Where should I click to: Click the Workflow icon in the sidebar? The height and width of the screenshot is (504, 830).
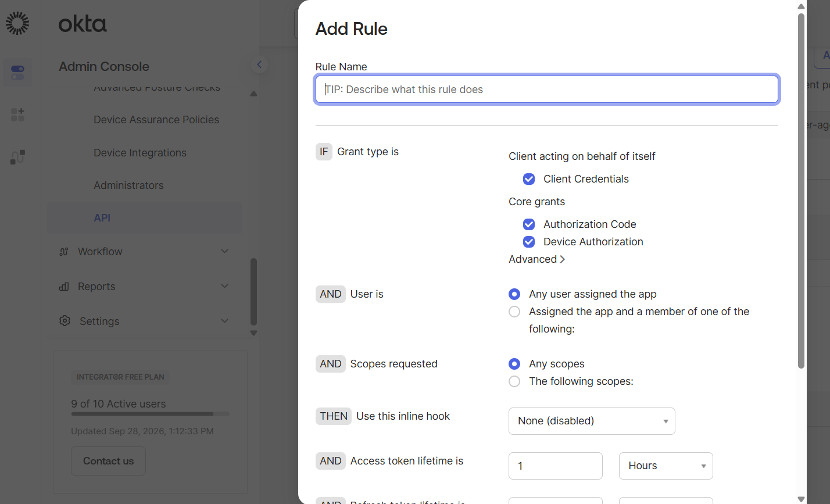65,252
